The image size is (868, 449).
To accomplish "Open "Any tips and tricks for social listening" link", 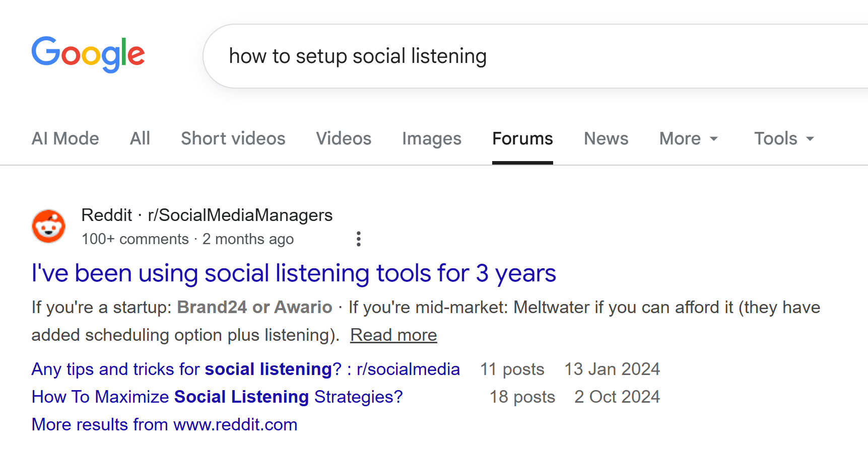I will 245,369.
